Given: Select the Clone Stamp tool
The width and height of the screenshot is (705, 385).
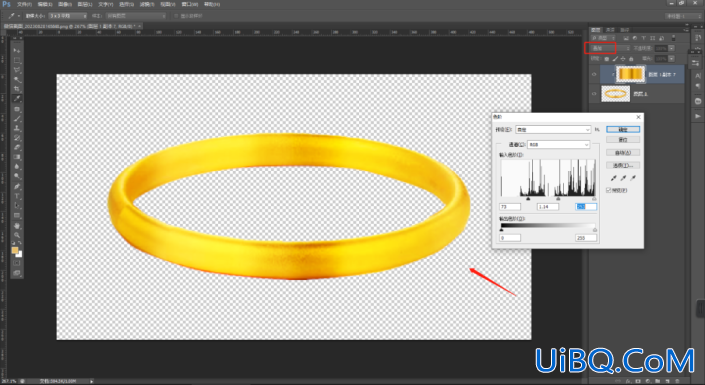Looking at the screenshot, I should point(17,128).
